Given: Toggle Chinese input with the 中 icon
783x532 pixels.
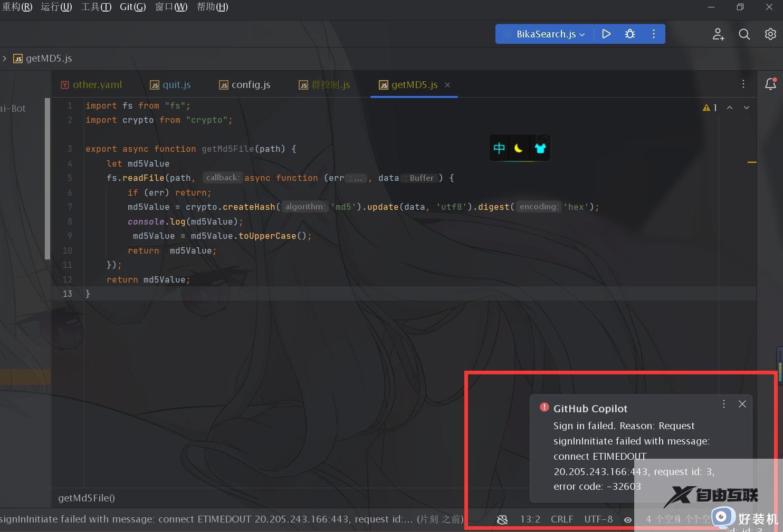Looking at the screenshot, I should (499, 148).
